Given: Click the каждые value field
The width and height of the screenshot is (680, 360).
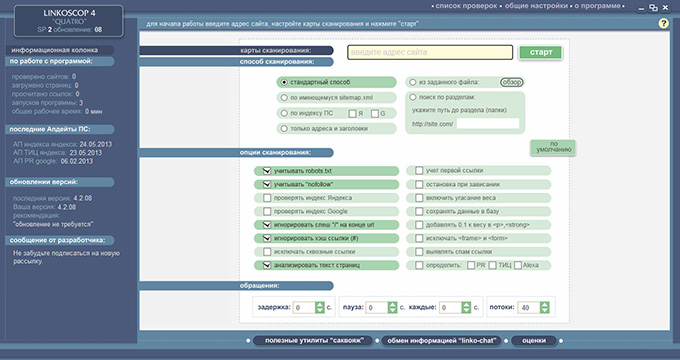Looking at the screenshot, I should coord(451,308).
